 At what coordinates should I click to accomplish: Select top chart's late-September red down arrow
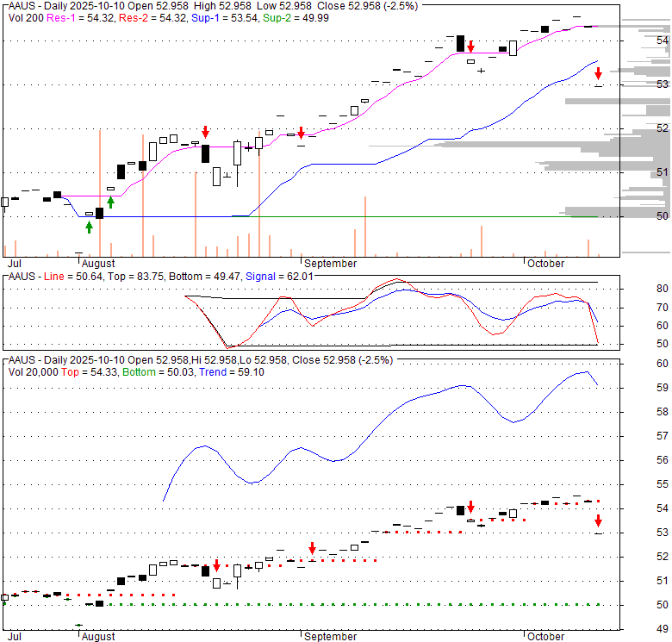click(470, 47)
